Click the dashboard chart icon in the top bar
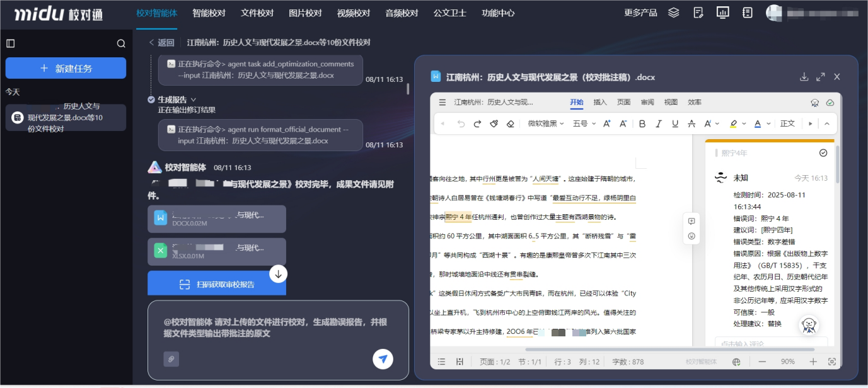The image size is (868, 388). (722, 12)
